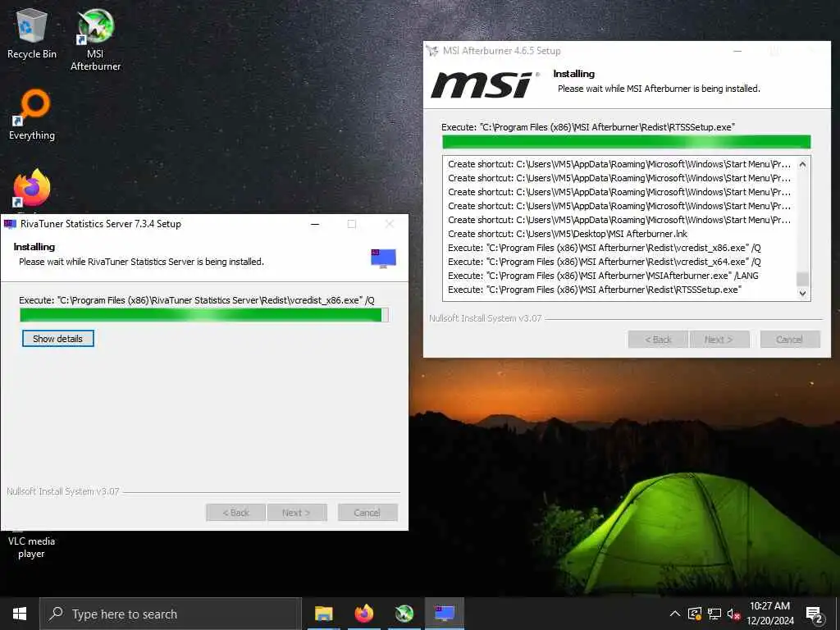
Task: Click Back in the MSI Afterburner setup
Action: click(x=658, y=339)
